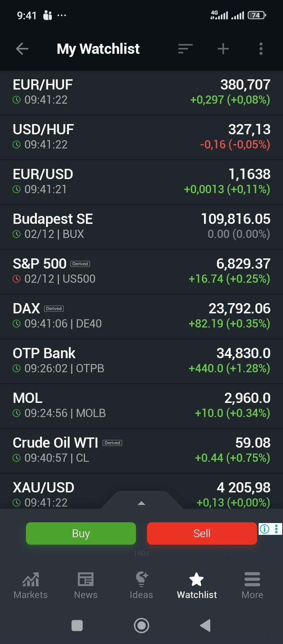Switch to the Markets tab
The height and width of the screenshot is (644, 283).
[31, 585]
